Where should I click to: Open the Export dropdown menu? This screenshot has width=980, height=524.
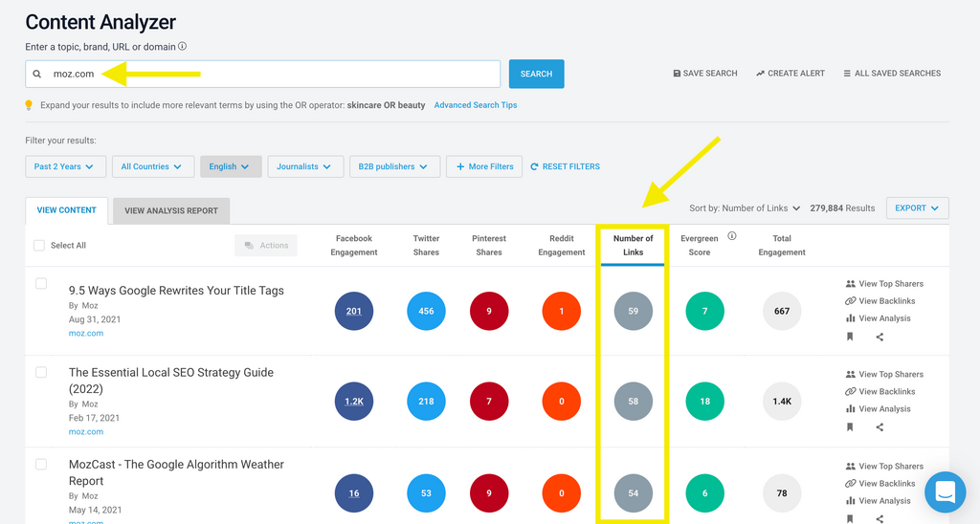[x=917, y=207]
